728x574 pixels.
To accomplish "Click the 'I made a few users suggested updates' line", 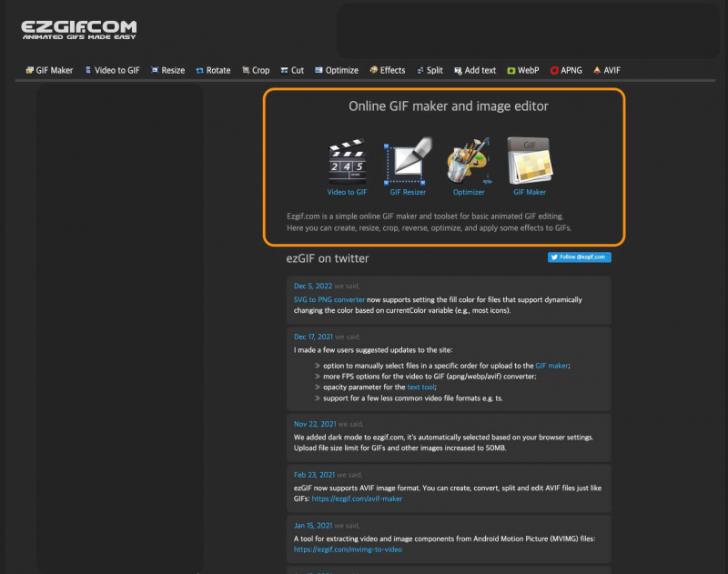I will tap(373, 350).
